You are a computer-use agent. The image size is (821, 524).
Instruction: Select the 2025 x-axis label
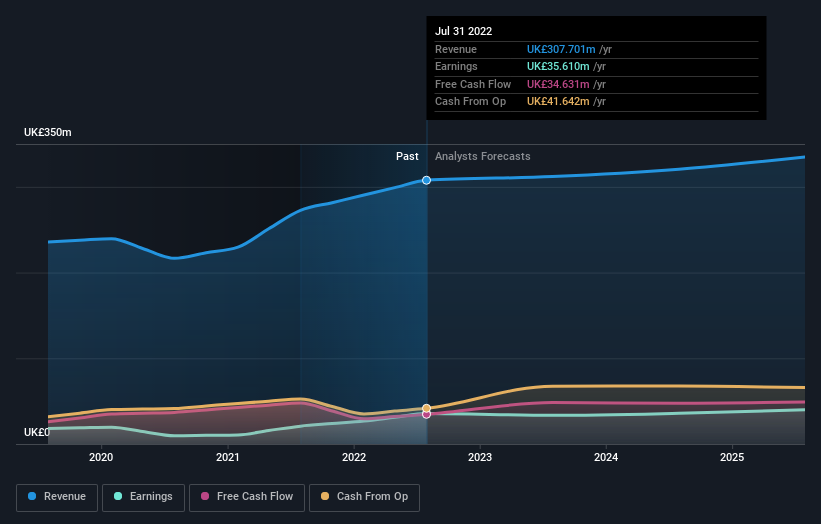(x=732, y=458)
